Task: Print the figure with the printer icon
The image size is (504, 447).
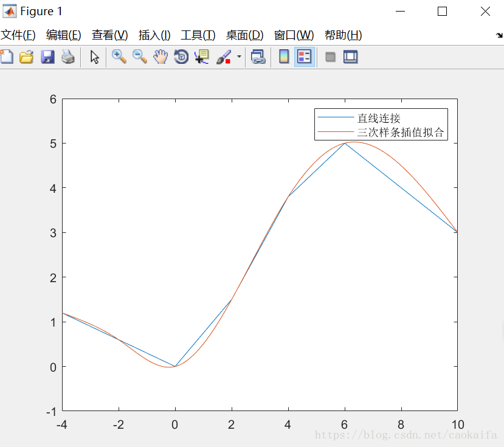Action: [68, 57]
